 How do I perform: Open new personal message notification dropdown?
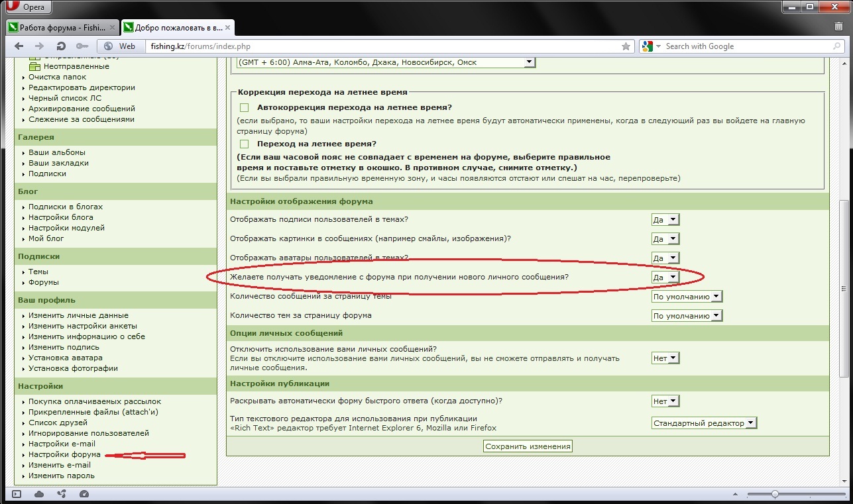[665, 277]
